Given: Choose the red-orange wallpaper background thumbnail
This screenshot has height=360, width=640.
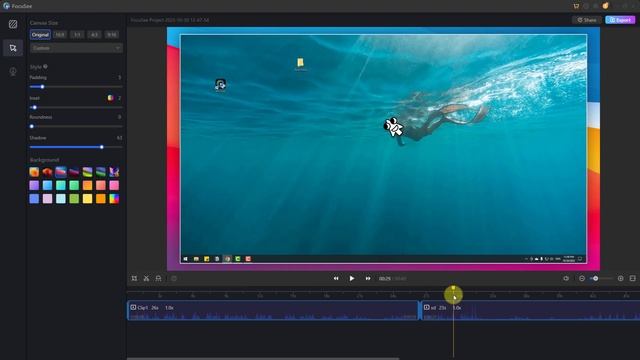Looking at the screenshot, I should (47, 172).
